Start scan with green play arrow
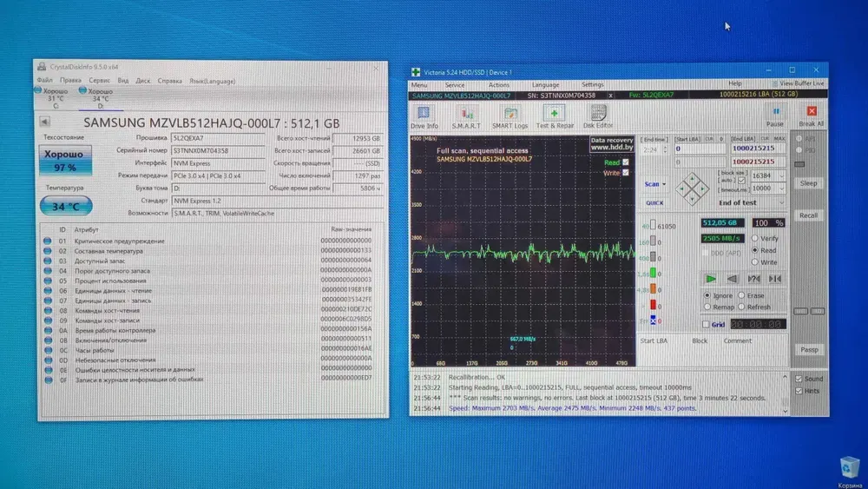 (711, 279)
